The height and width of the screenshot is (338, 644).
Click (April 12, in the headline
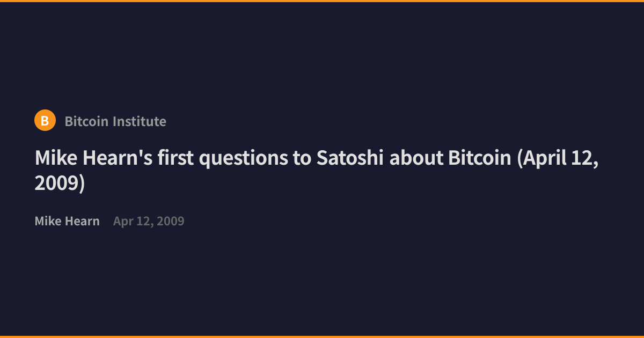[x=558, y=159]
